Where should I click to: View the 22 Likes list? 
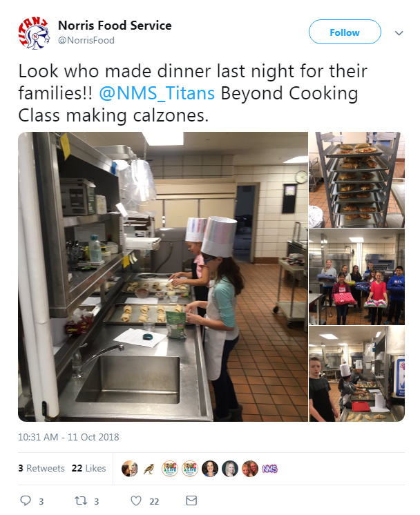[88, 468]
